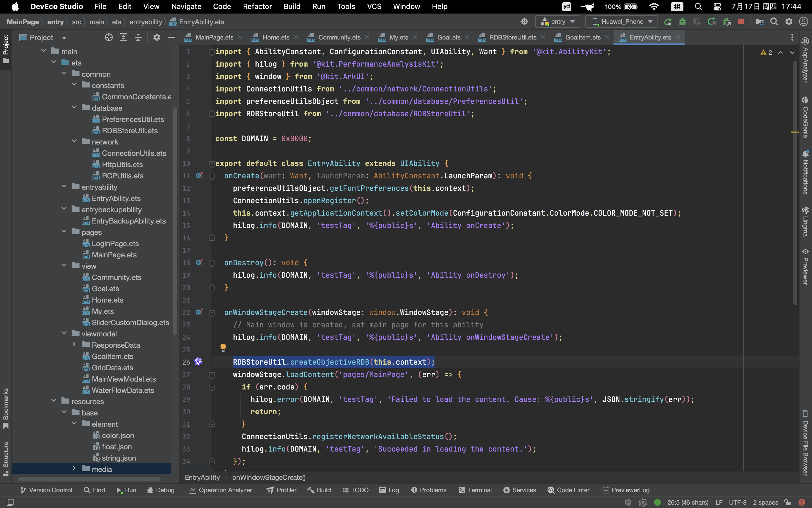The image size is (812, 508).
Task: Open the Profiler tool window
Action: pyautogui.click(x=282, y=490)
